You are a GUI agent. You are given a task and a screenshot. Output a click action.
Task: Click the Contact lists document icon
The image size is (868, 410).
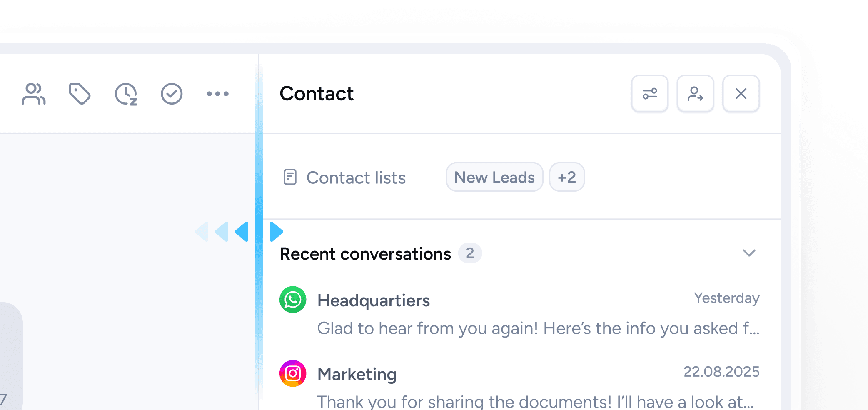click(290, 177)
